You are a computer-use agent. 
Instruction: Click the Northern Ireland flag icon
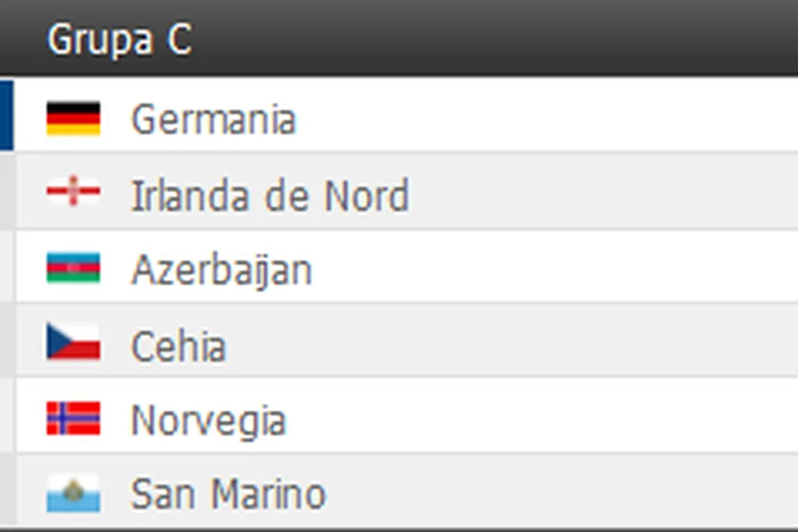73,192
